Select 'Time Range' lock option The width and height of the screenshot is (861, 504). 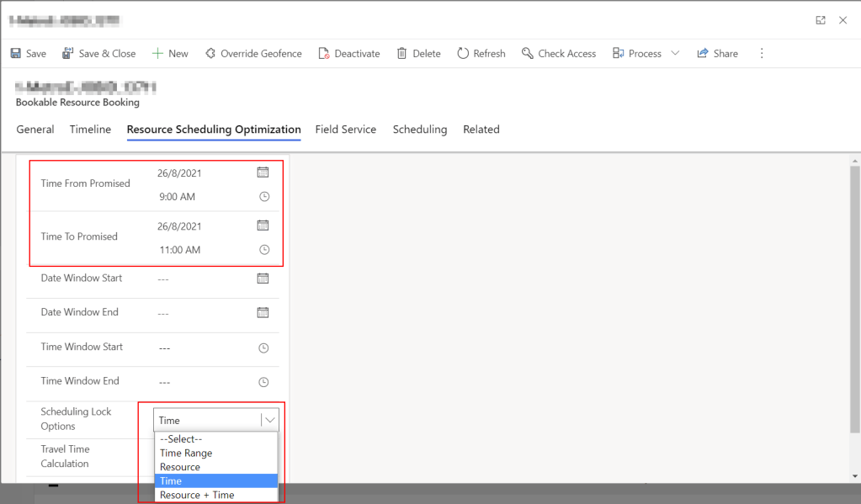186,453
